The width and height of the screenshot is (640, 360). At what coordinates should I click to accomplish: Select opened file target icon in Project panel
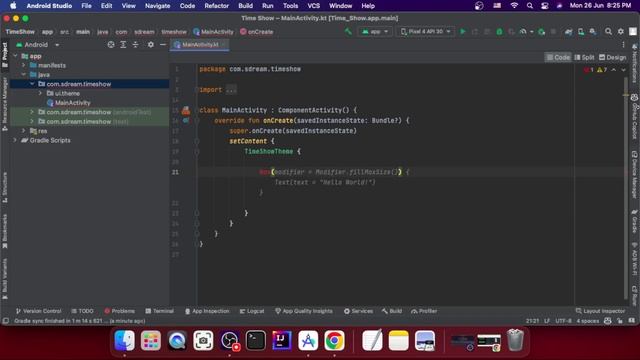coord(111,44)
